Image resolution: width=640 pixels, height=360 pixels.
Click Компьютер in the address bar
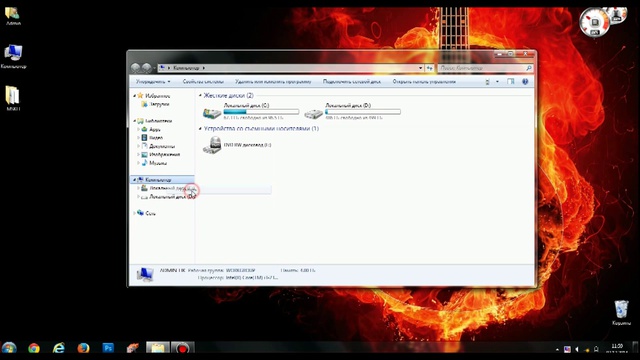click(186, 68)
